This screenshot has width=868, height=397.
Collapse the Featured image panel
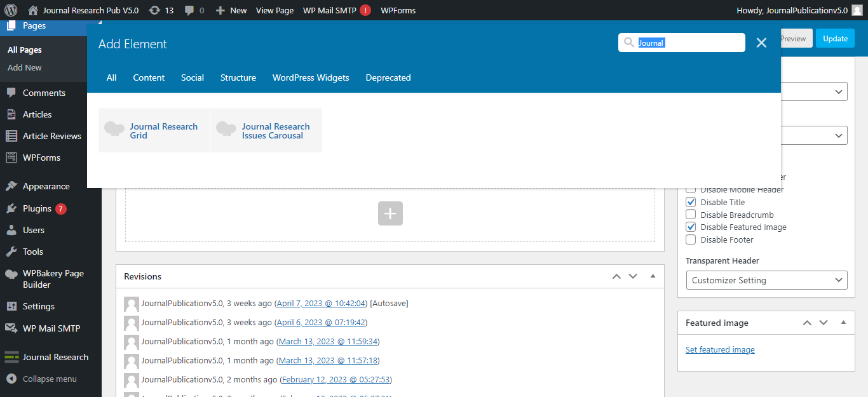coord(843,323)
